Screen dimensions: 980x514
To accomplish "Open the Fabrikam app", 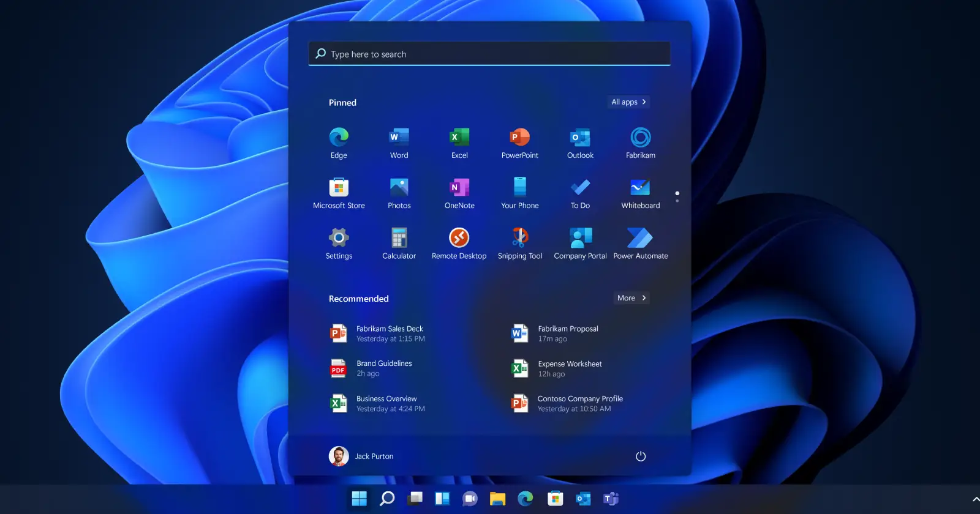I will [641, 144].
